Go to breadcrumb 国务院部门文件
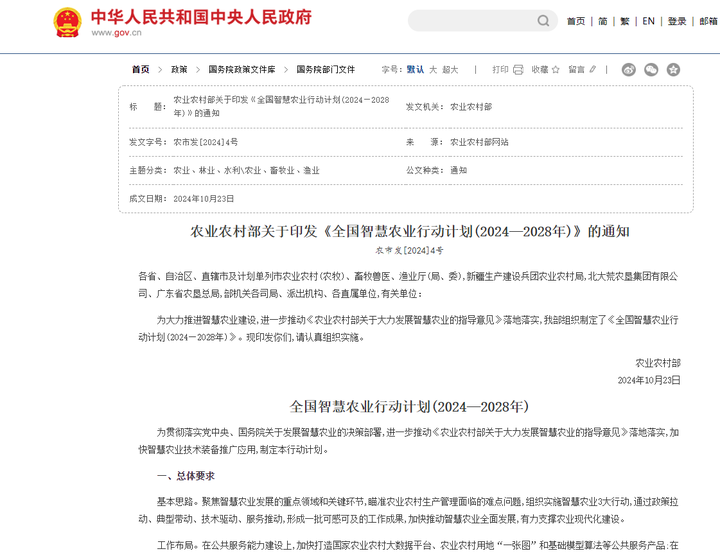This screenshot has height=558, width=720. [x=326, y=69]
